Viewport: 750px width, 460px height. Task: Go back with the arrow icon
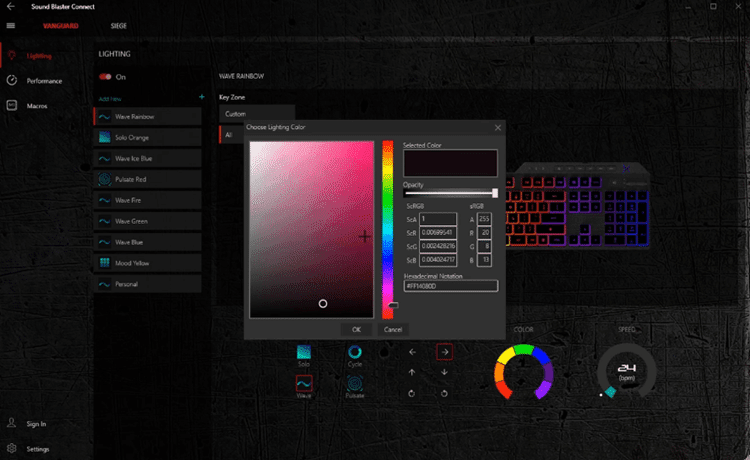click(x=11, y=7)
